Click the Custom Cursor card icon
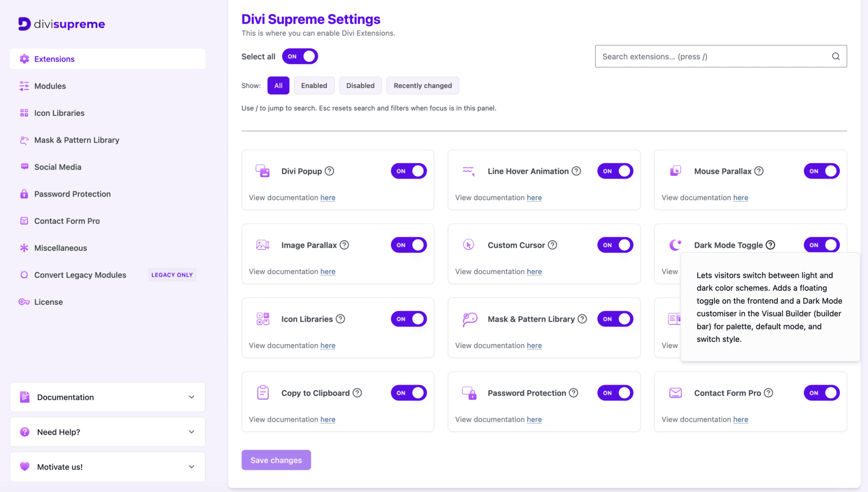This screenshot has width=868, height=492. [469, 245]
